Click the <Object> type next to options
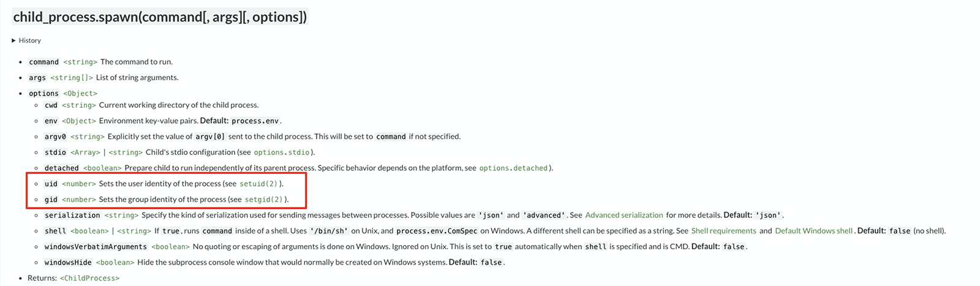The width and height of the screenshot is (980, 286). [x=80, y=94]
